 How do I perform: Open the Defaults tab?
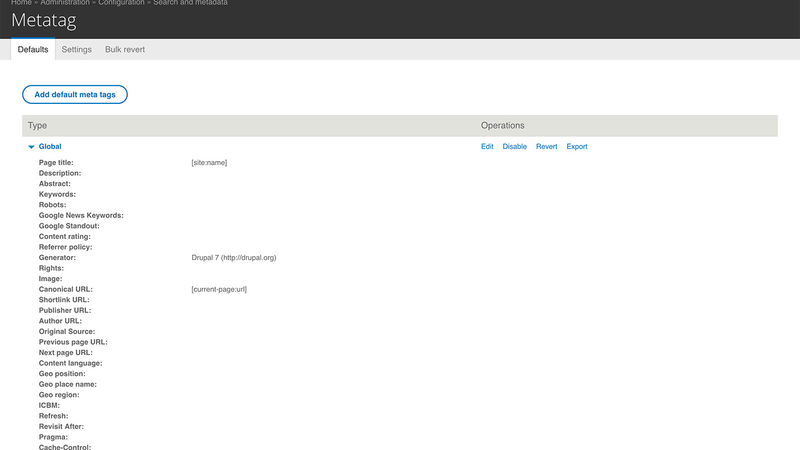coord(33,49)
